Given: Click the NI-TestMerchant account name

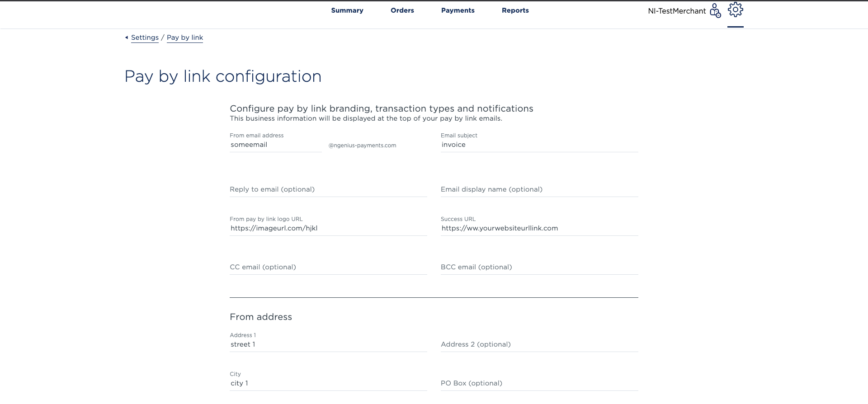Looking at the screenshot, I should [677, 11].
